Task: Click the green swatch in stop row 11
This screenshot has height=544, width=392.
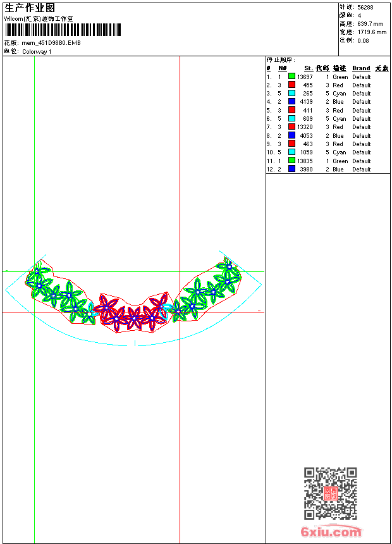Action: (x=291, y=161)
